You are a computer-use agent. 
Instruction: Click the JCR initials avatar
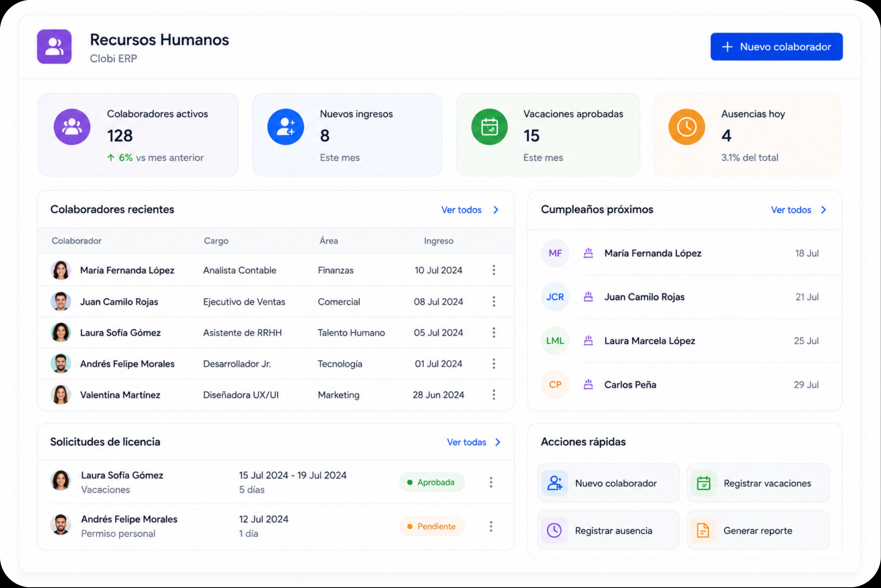coord(555,297)
